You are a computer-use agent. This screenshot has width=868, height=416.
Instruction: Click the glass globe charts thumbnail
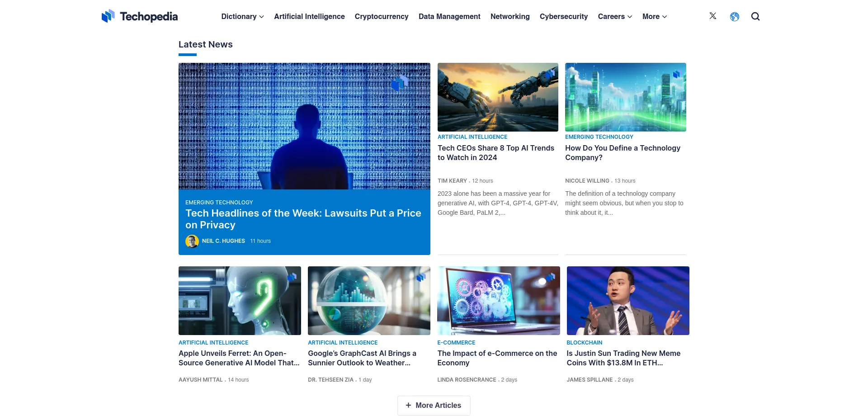tap(369, 301)
